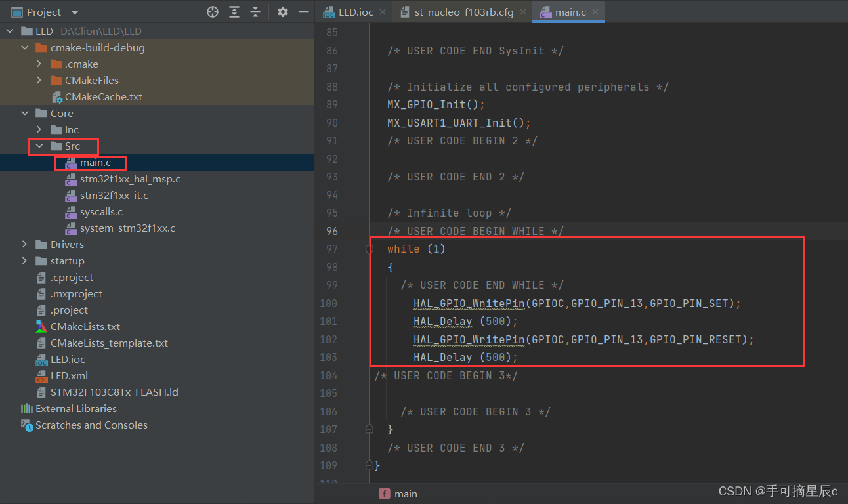This screenshot has width=848, height=504.
Task: Select LED.xml file
Action: pos(69,375)
